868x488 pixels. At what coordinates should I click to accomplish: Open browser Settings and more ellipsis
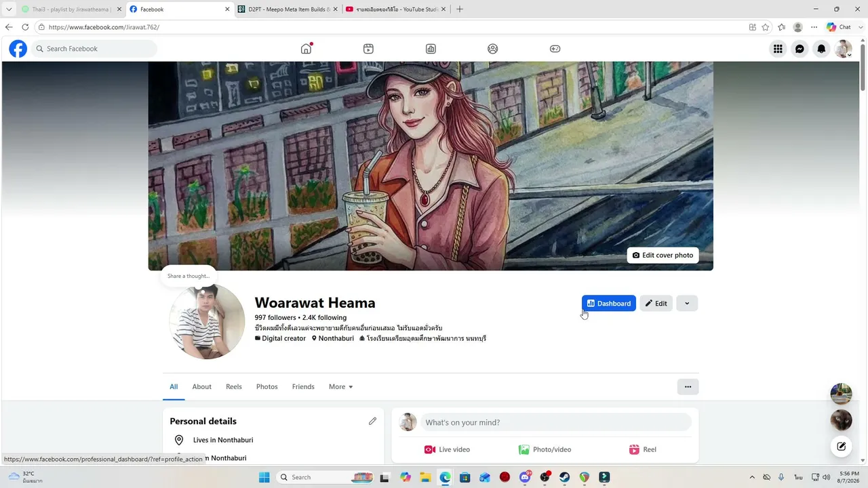(814, 27)
